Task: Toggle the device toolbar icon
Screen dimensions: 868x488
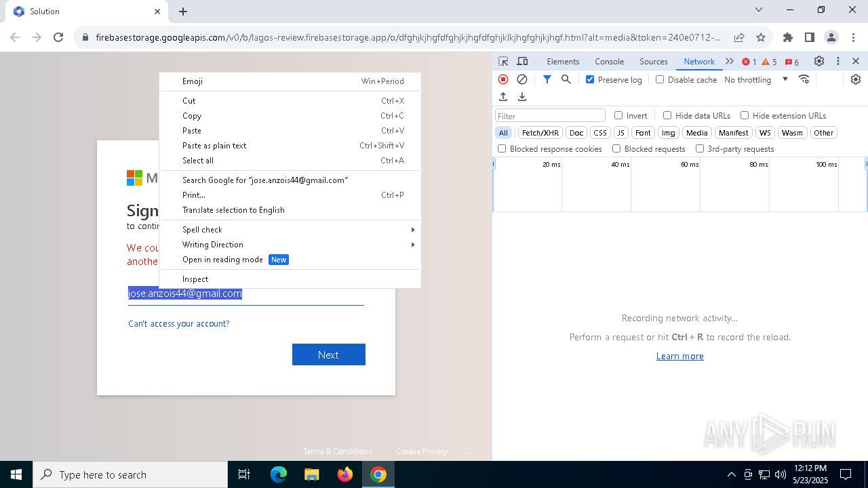Action: click(x=522, y=61)
